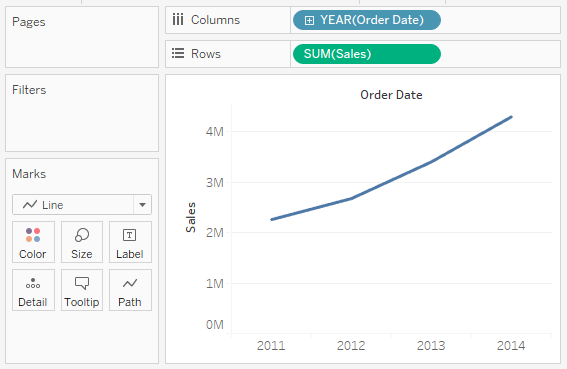Click the Rows shelf icon
The width and height of the screenshot is (567, 369).
click(x=178, y=54)
